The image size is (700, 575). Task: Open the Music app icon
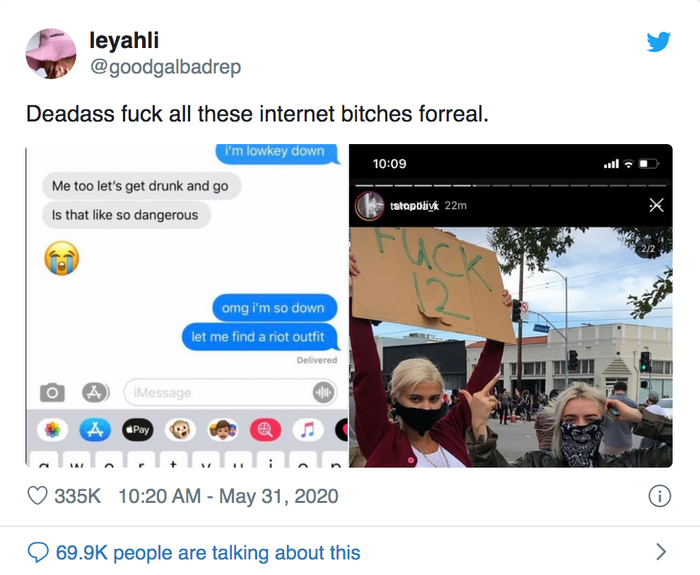tap(308, 430)
